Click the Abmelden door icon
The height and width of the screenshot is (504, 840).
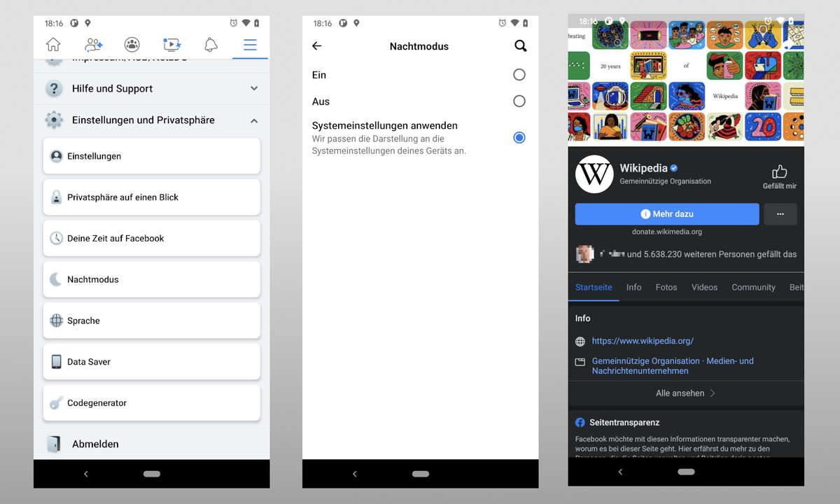(54, 444)
